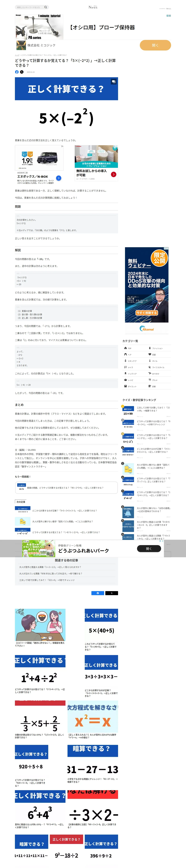Image resolution: width=186 pixels, height=868 pixels.
Task: Open 株式会社ミコジック ad advertiser name
Action: point(42,45)
